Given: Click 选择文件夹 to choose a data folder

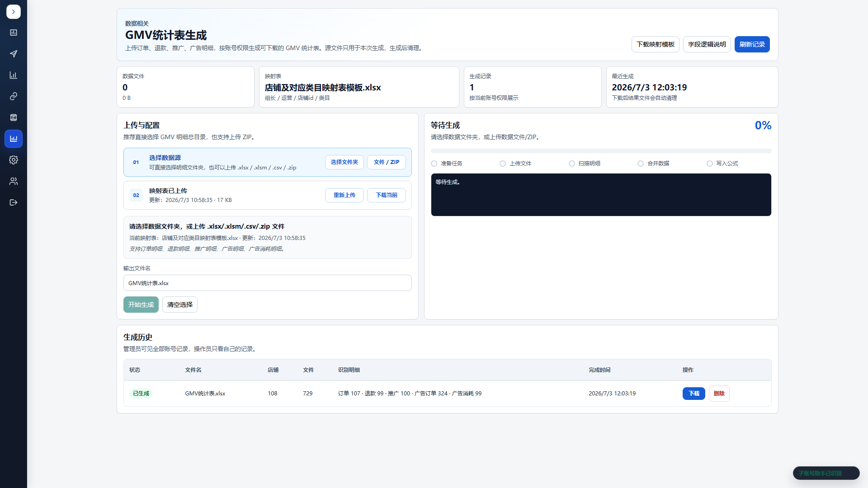Looking at the screenshot, I should pos(344,162).
